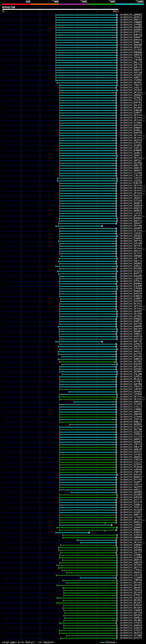Image resolution: width=146 pixels, height=644 pixels.
Task: Click hit label UniRef100_B9H4F7
Action: click(x=131, y=37)
